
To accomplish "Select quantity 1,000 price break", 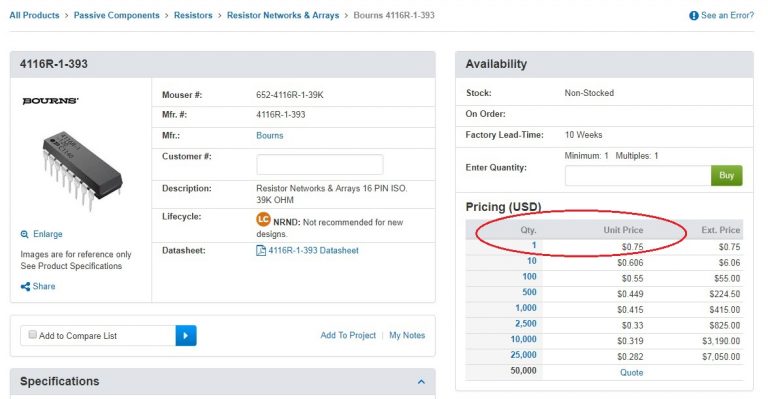I will 526,308.
